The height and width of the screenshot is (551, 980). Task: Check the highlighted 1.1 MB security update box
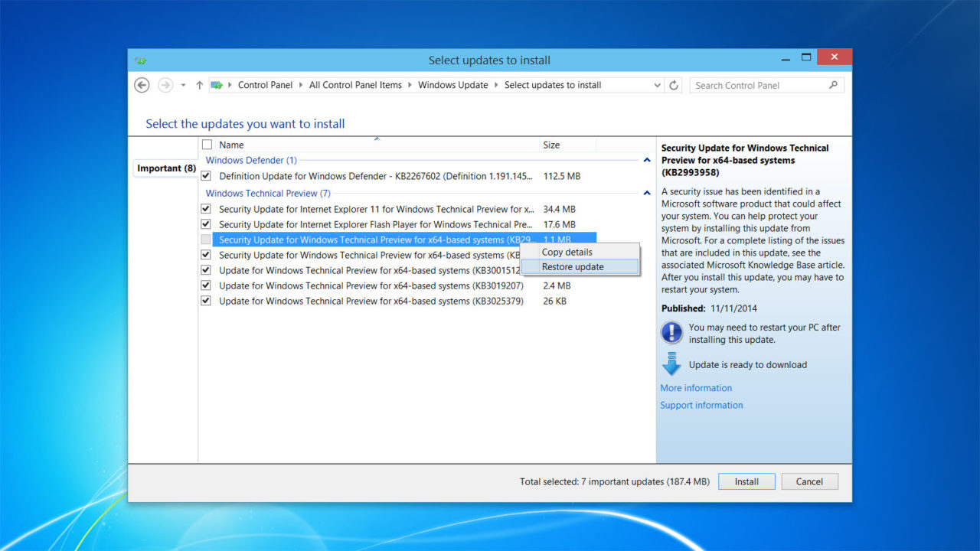pos(205,240)
